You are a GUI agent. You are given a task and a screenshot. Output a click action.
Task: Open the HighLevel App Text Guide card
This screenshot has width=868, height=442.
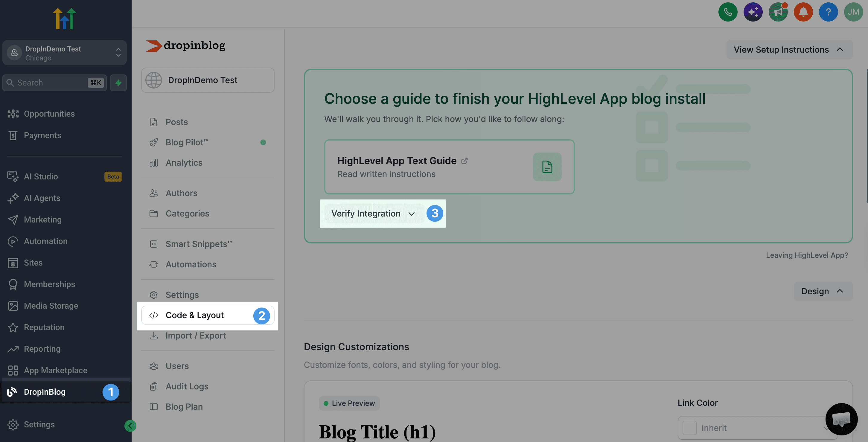click(449, 167)
